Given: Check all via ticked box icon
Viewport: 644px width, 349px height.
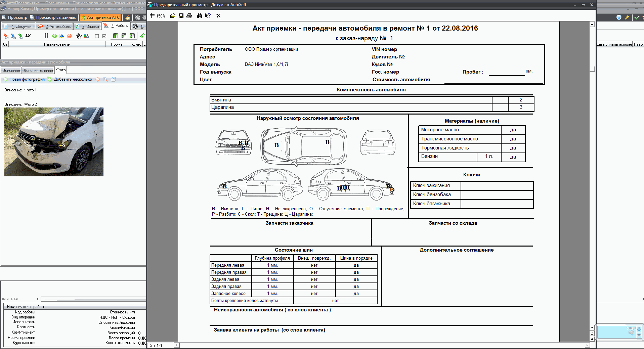Looking at the screenshot, I should 104,36.
